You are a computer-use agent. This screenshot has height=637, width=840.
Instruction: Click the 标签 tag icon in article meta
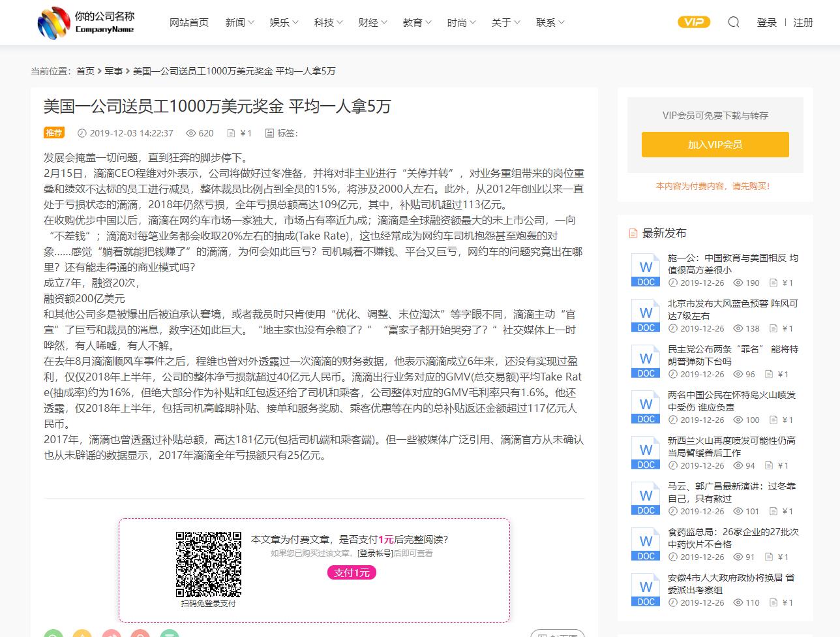(269, 133)
